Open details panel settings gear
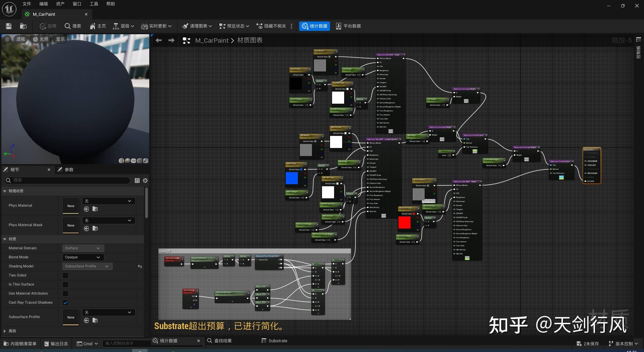 pyautogui.click(x=145, y=181)
